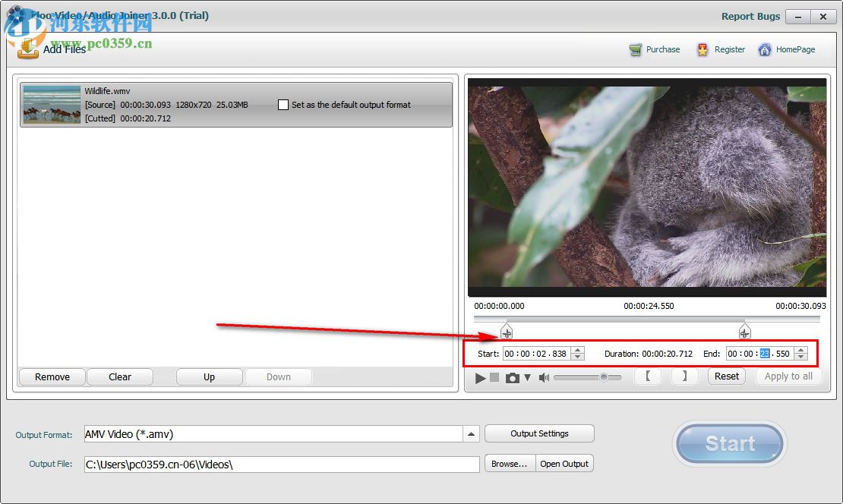Screen dimensions: 843x504
Task: Go to the HomePage
Action: pos(762,50)
